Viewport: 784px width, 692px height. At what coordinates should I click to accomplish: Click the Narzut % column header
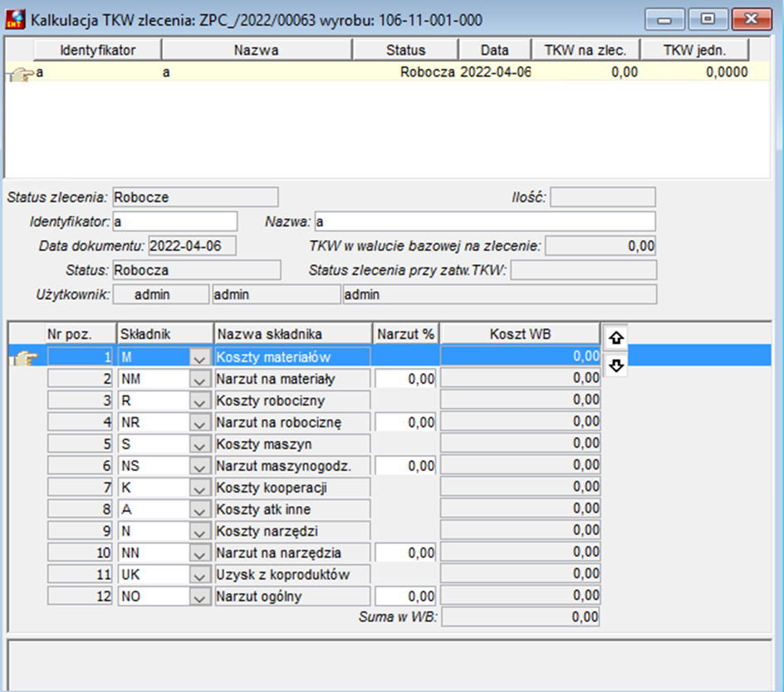(x=405, y=334)
